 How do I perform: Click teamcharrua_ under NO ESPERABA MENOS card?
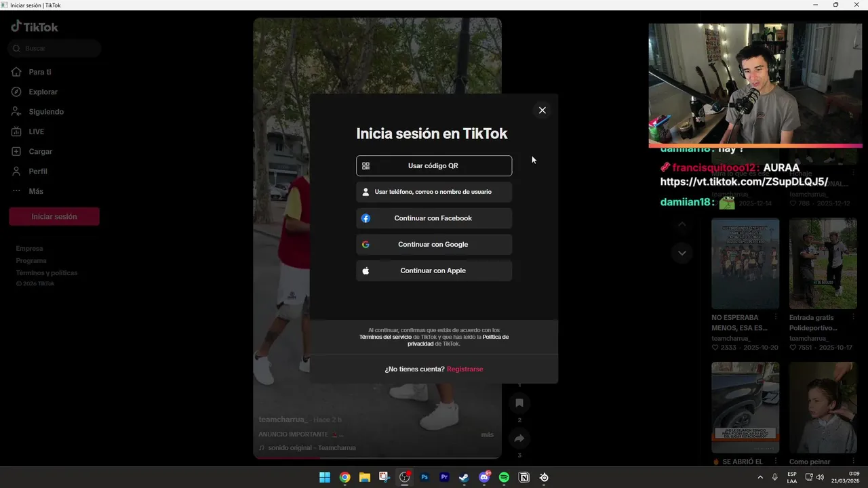[730, 338]
